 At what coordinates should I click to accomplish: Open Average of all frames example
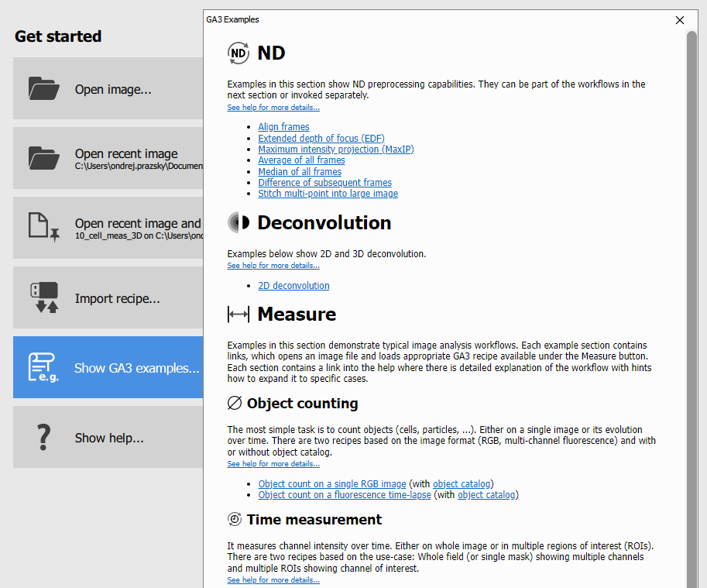point(301,160)
